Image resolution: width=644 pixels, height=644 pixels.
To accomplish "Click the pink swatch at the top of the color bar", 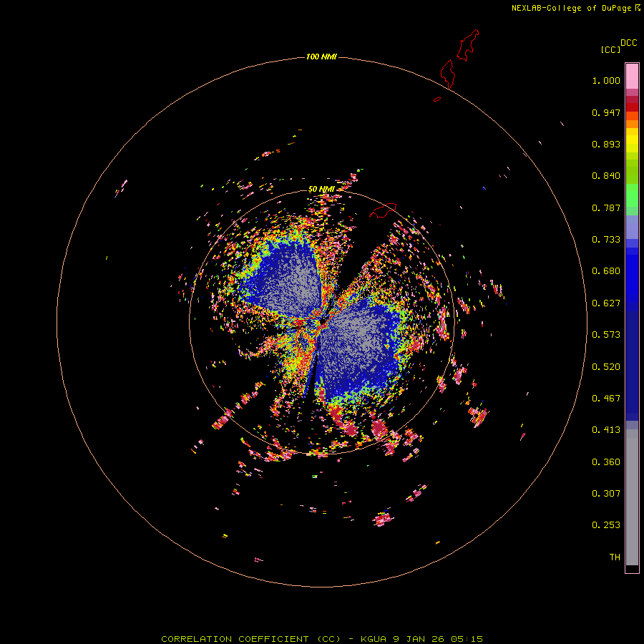I will 632,77.
